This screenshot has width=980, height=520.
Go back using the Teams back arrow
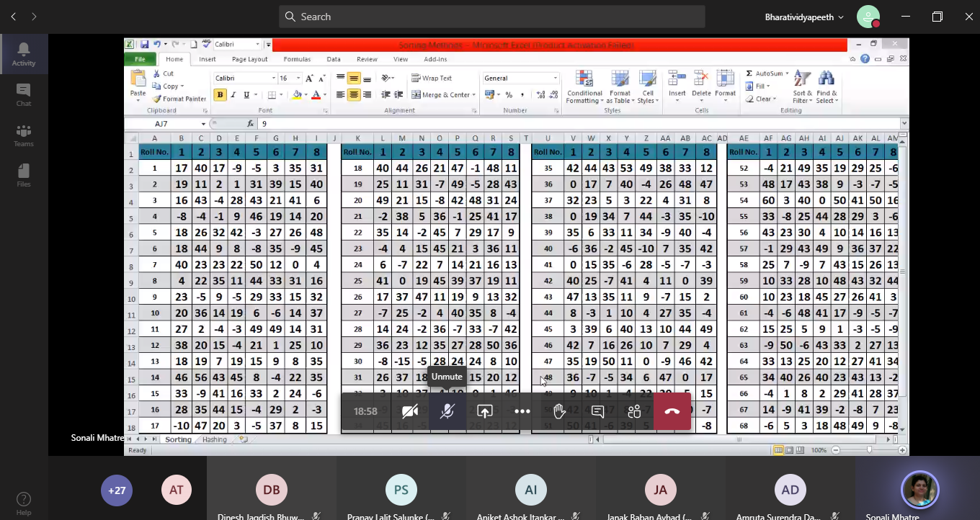[14, 17]
